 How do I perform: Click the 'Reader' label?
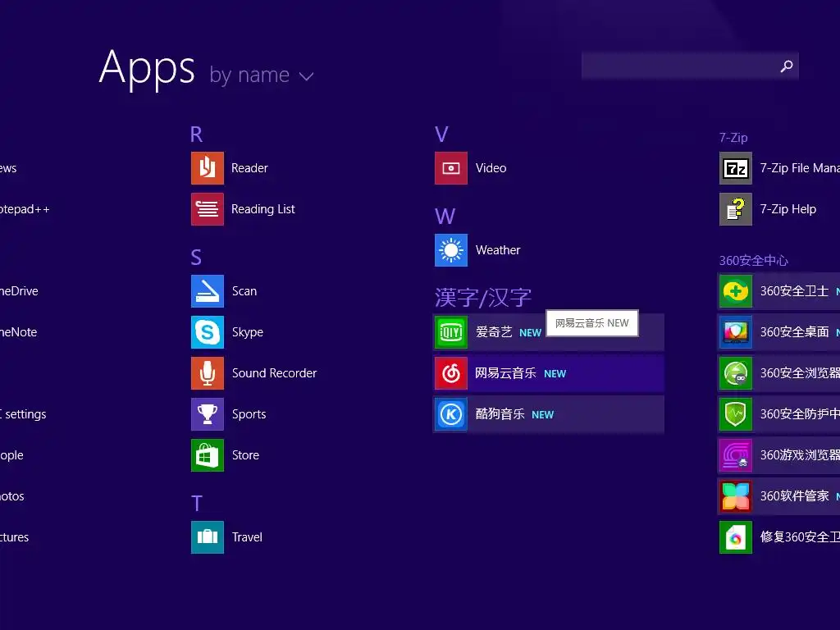(x=249, y=168)
